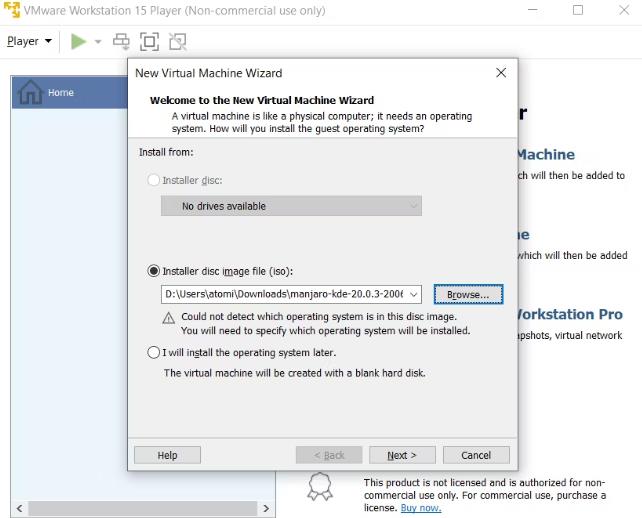
Task: Click the Help button
Action: click(x=167, y=455)
